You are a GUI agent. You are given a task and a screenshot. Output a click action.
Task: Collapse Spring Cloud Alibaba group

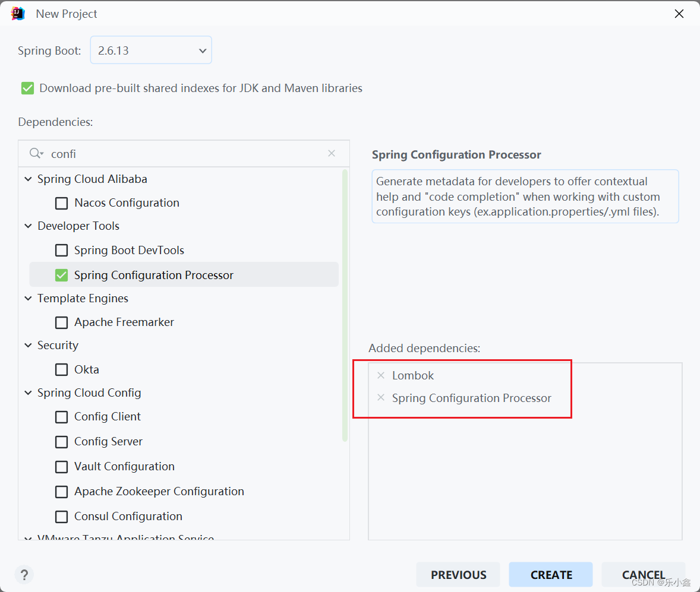[x=28, y=179]
